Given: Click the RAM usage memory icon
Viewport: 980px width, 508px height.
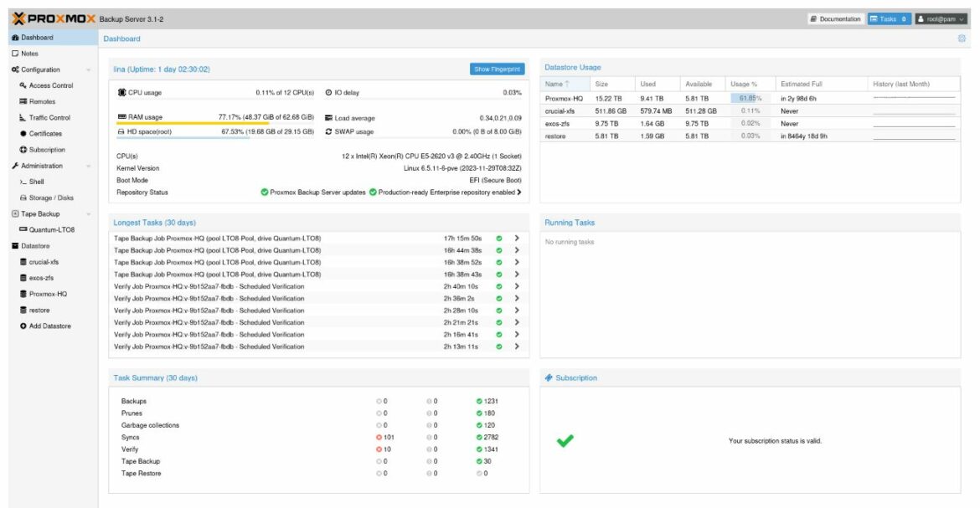Looking at the screenshot, I should coord(122,117).
